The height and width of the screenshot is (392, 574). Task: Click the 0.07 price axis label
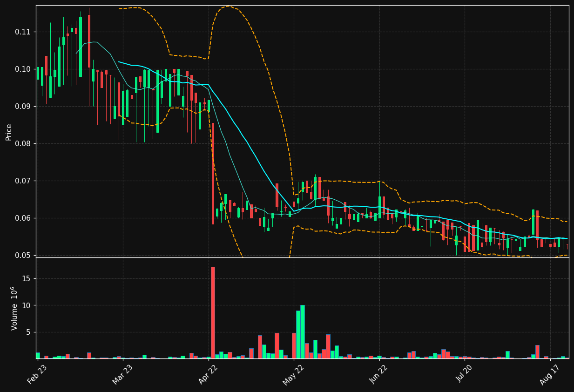click(23, 181)
